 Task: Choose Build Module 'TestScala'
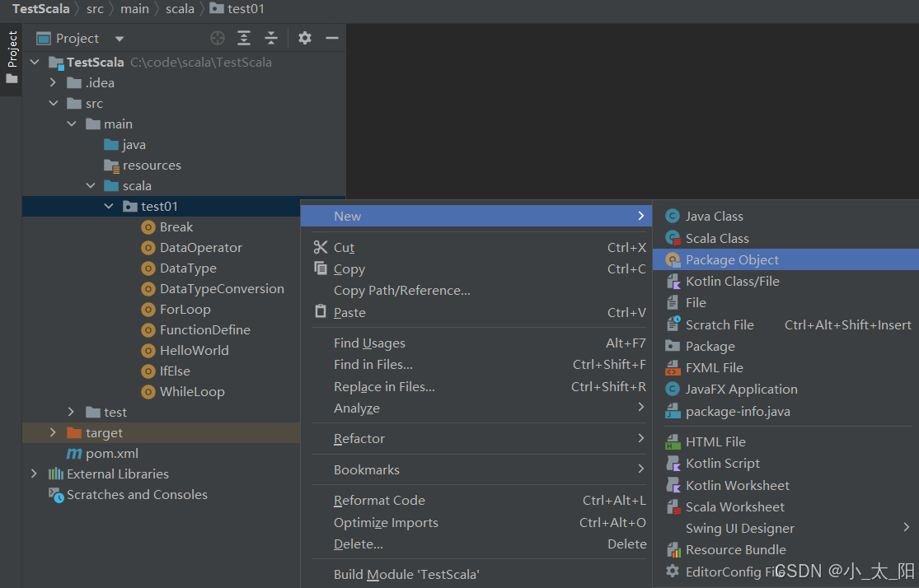click(x=476, y=575)
